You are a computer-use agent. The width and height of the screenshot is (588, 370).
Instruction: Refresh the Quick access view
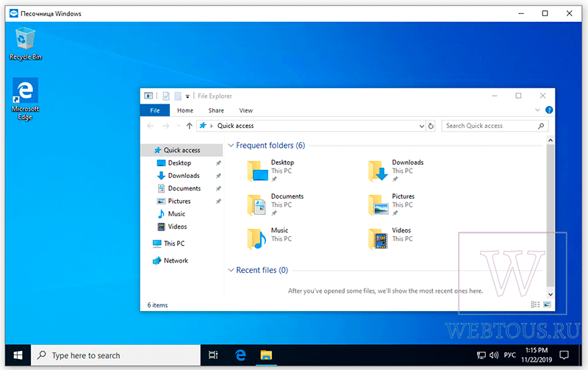(x=431, y=126)
